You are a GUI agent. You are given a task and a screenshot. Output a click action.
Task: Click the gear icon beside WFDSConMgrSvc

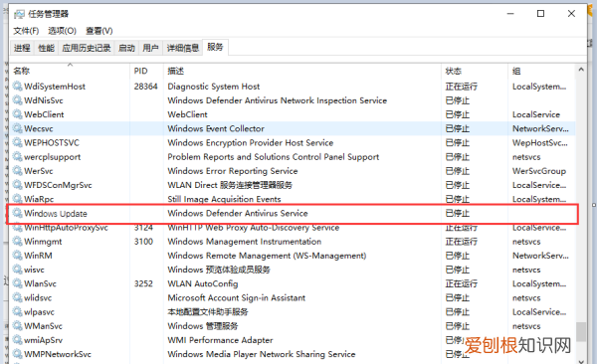(18, 185)
